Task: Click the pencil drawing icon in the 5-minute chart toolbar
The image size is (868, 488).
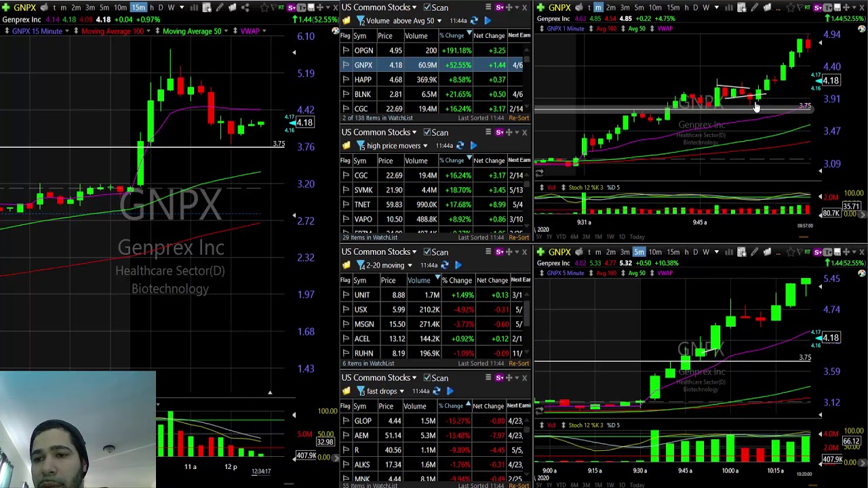Action: pos(754,252)
